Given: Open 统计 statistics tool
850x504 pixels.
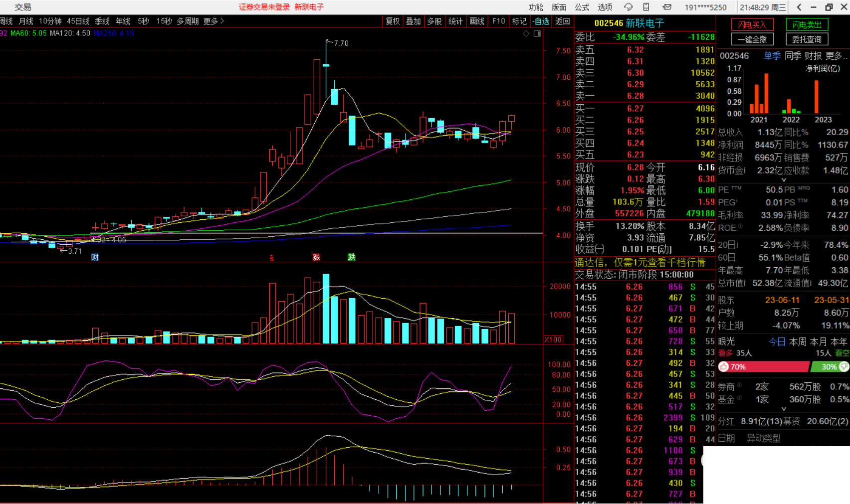Looking at the screenshot, I should [455, 21].
